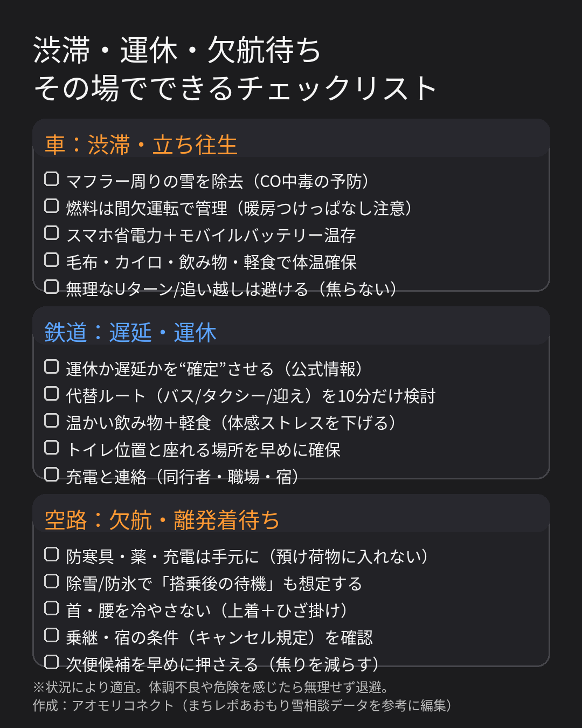Check the 代替ルート を10分だけ検討 box
The width and height of the screenshot is (582, 728).
pos(51,394)
